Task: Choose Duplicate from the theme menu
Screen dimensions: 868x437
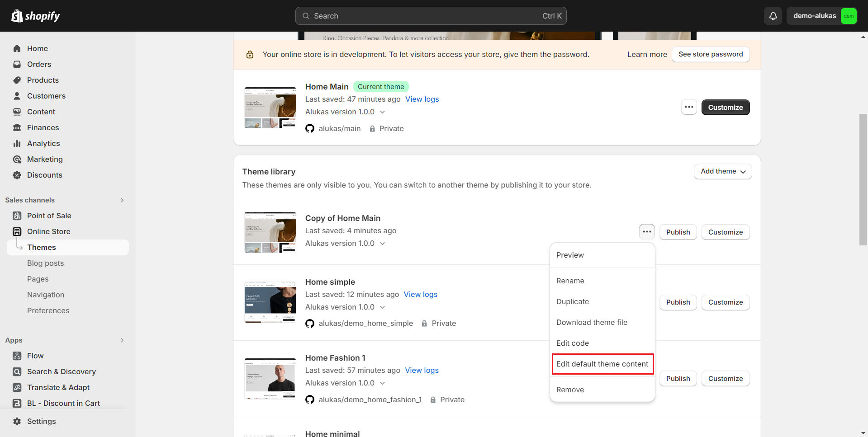Action: [572, 301]
